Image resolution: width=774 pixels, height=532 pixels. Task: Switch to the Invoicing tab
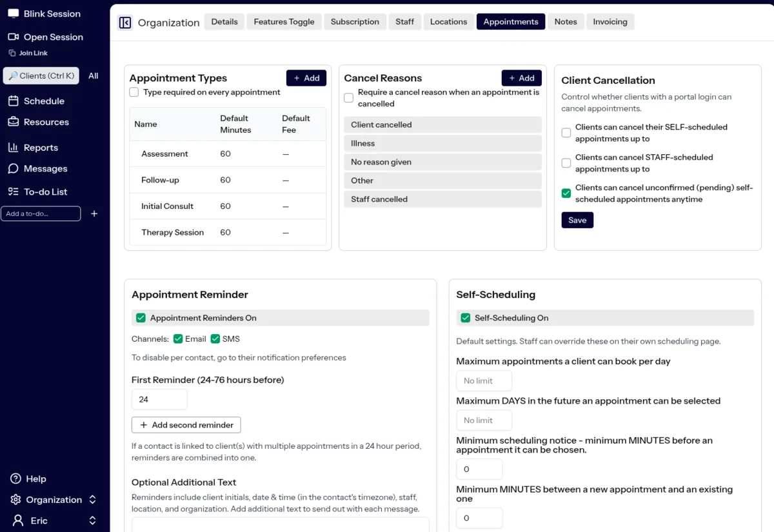610,21
